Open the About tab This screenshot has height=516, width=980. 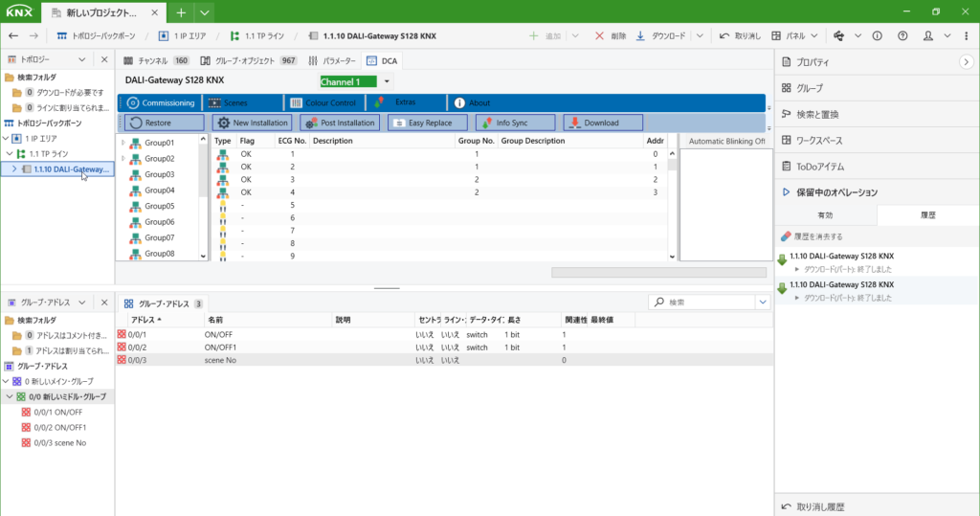point(472,102)
